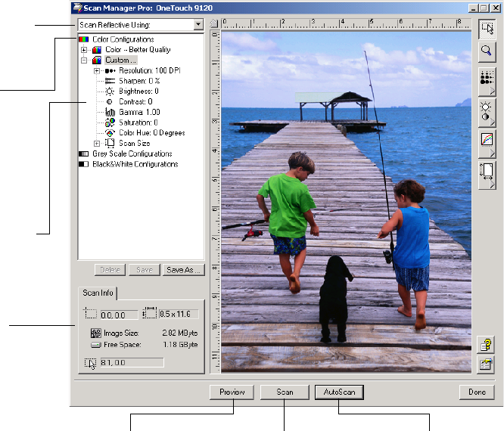
Task: Click the help question mark icon
Action: 487,346
